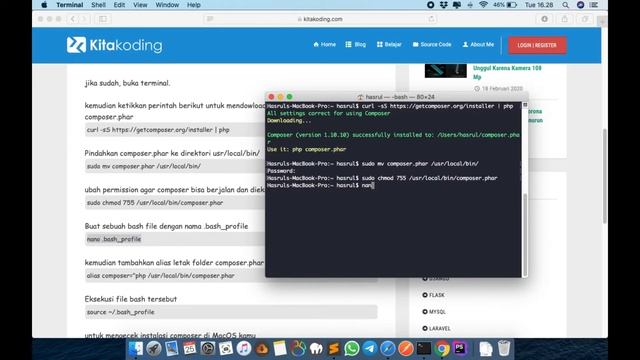Click the Dropbox menu bar icon
640x360 pixels.
[x=444, y=5]
